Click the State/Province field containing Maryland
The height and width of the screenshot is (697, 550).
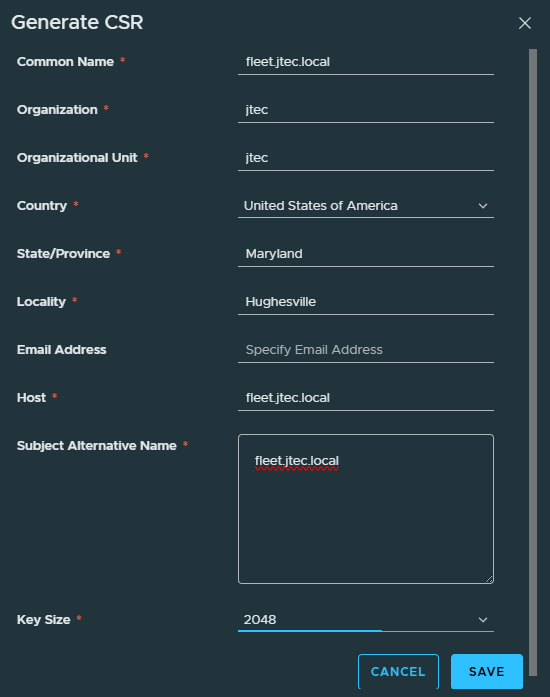click(365, 254)
